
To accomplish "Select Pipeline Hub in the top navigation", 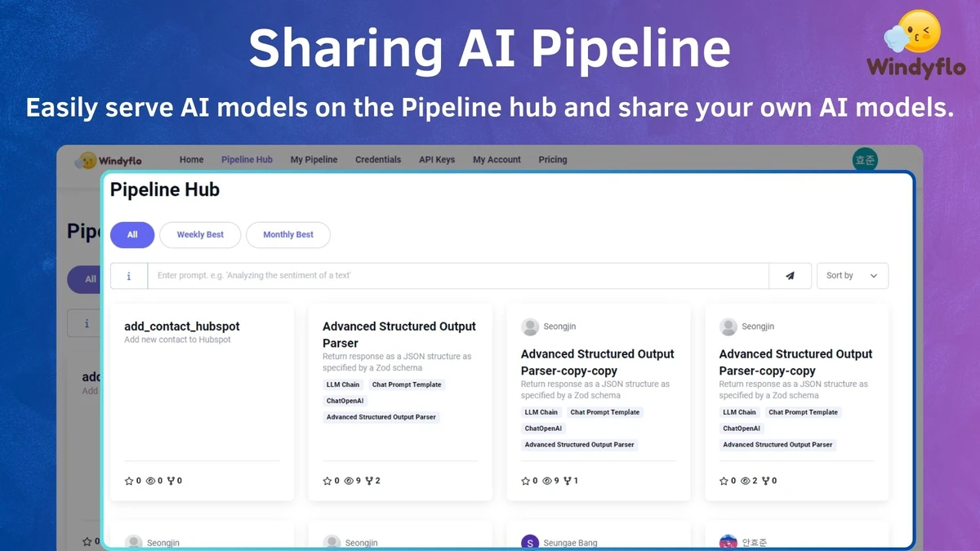I will 247,160.
